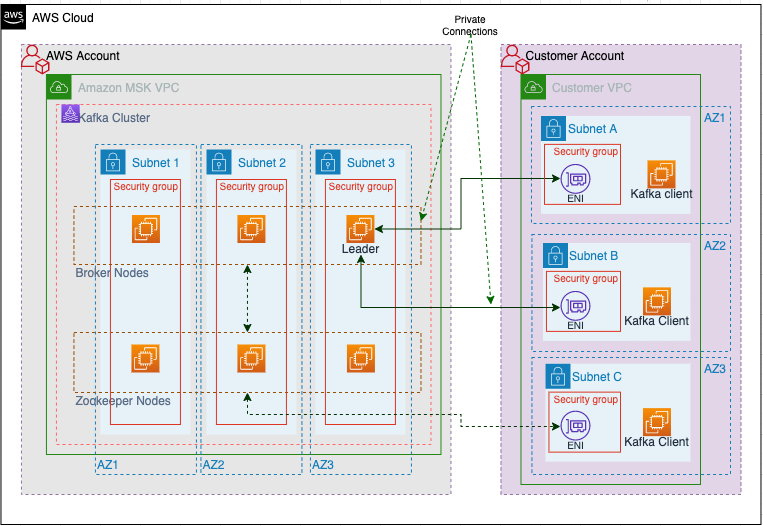Click the ENI label in Subnet A
This screenshot has width=763, height=526.
pyautogui.click(x=576, y=199)
